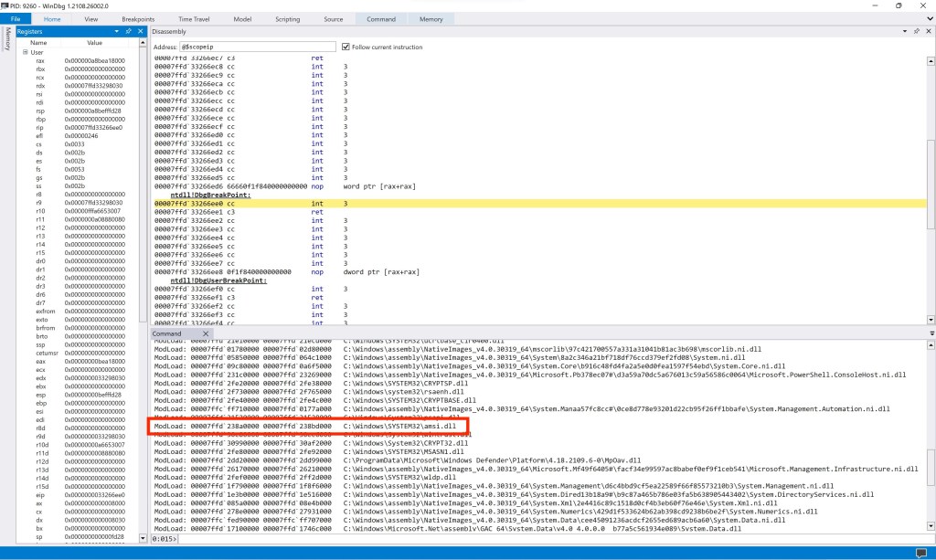
Task: Open the Time Travel tab
Action: [x=193, y=18]
